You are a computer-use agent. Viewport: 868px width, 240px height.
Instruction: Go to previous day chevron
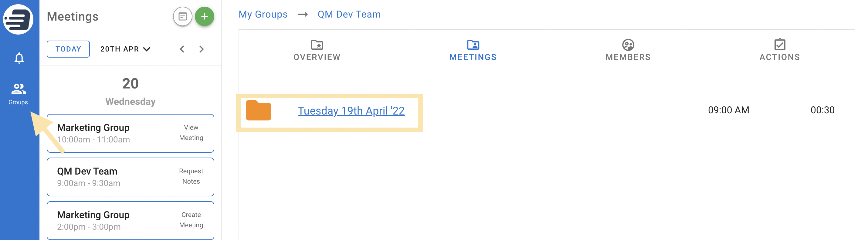click(182, 49)
